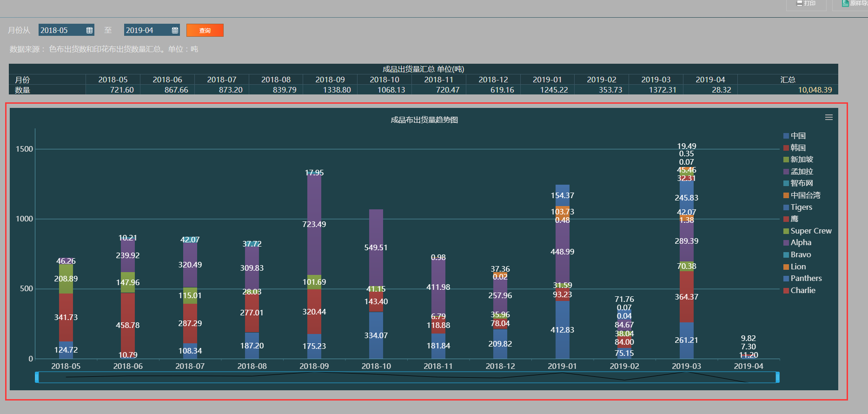Click the 412.83 bar segment in 2019-01
Image resolution: width=868 pixels, height=414 pixels.
point(563,330)
